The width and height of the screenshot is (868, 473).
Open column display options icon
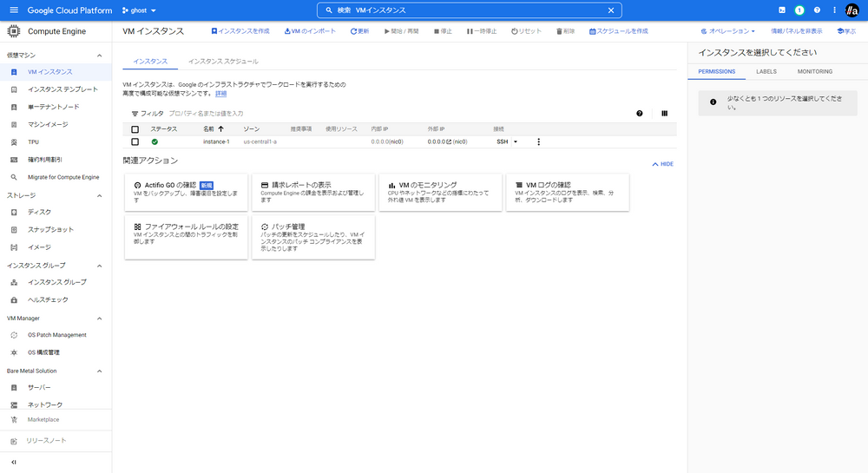click(x=664, y=114)
